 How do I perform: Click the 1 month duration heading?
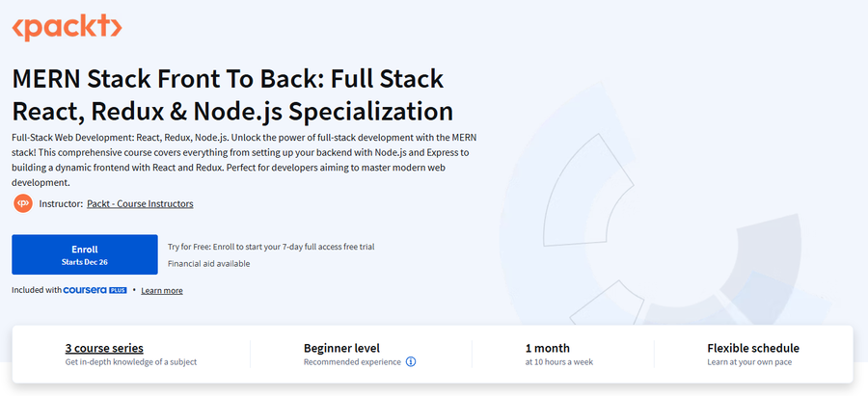pyautogui.click(x=548, y=348)
